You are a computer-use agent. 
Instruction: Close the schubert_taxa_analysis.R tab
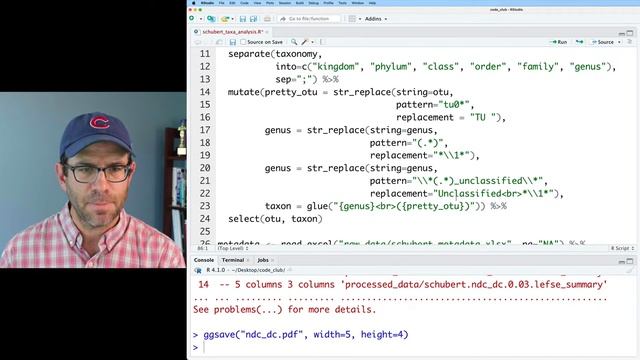pyautogui.click(x=267, y=32)
